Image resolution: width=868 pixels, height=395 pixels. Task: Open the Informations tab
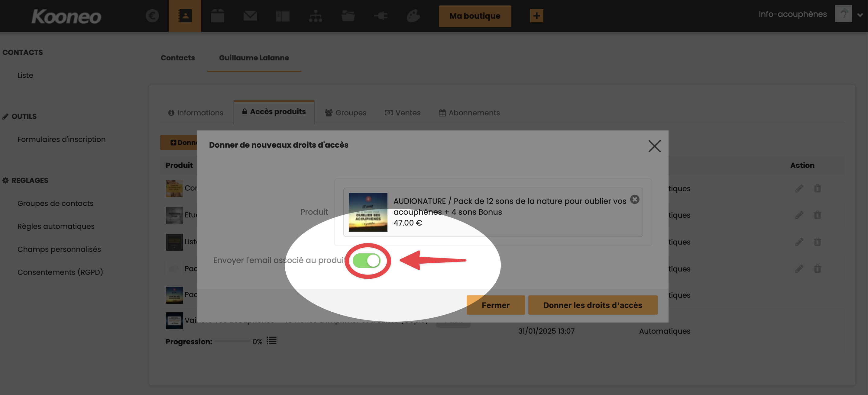click(x=196, y=113)
